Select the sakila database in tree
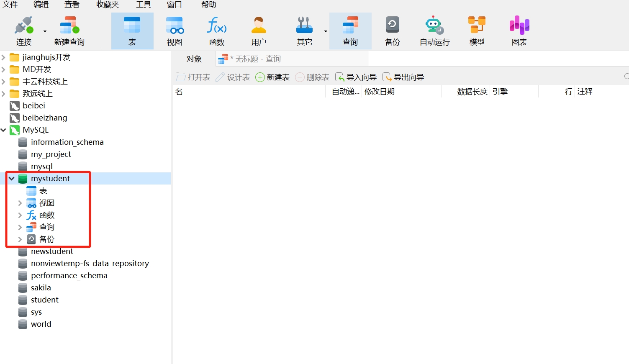The width and height of the screenshot is (629, 364). (x=41, y=288)
